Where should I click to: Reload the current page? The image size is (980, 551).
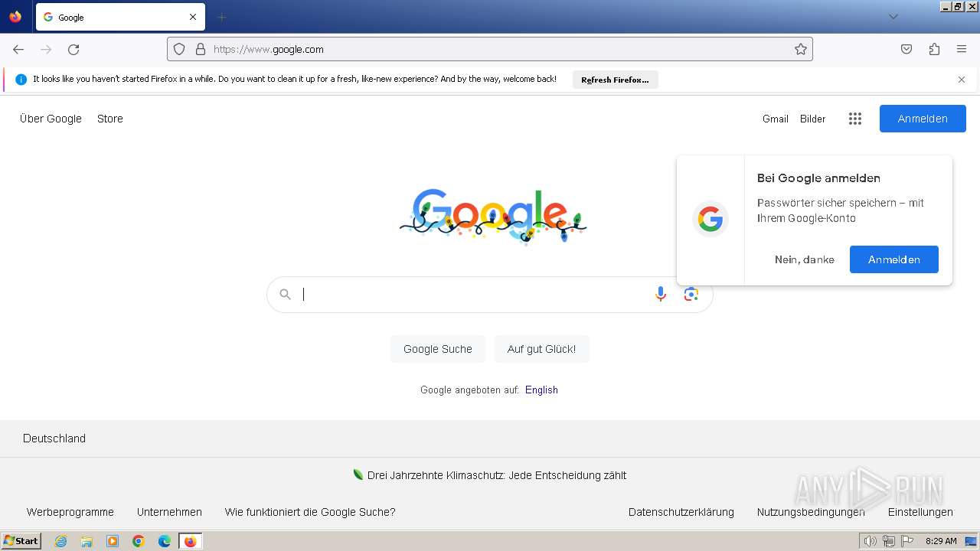click(73, 49)
